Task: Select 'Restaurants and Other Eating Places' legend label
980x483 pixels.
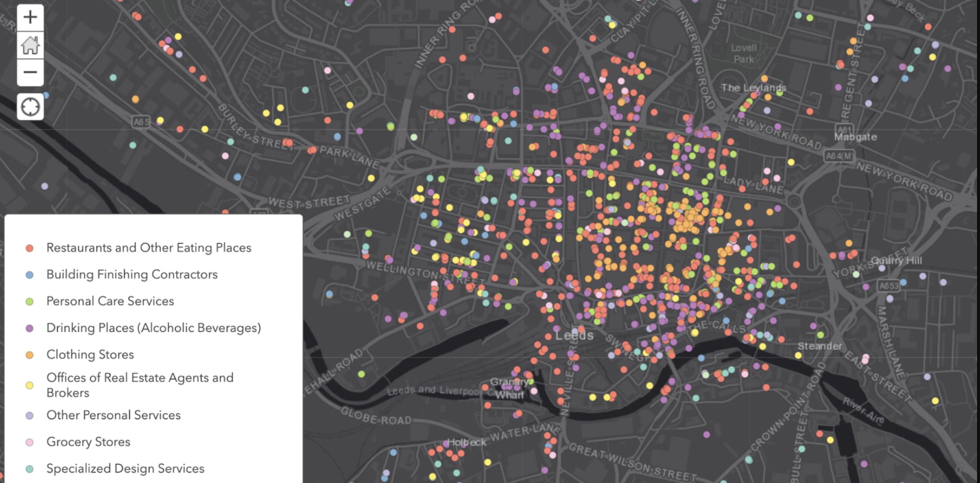Action: pyautogui.click(x=149, y=248)
